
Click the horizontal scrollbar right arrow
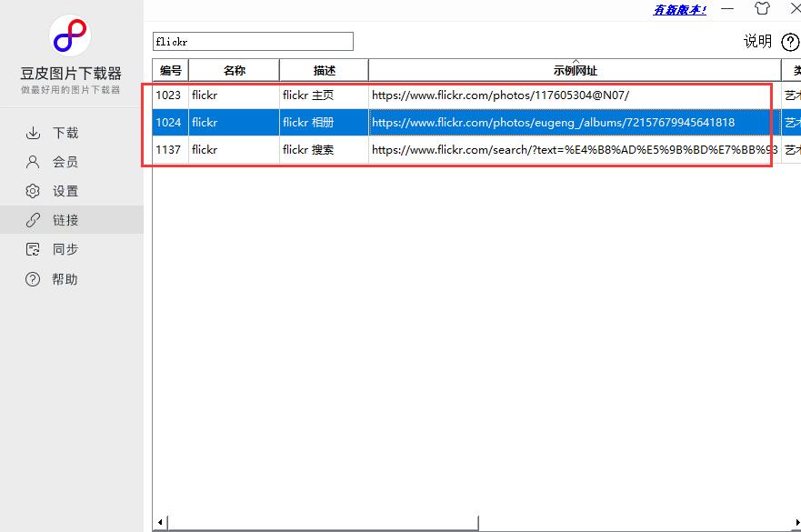click(x=797, y=522)
